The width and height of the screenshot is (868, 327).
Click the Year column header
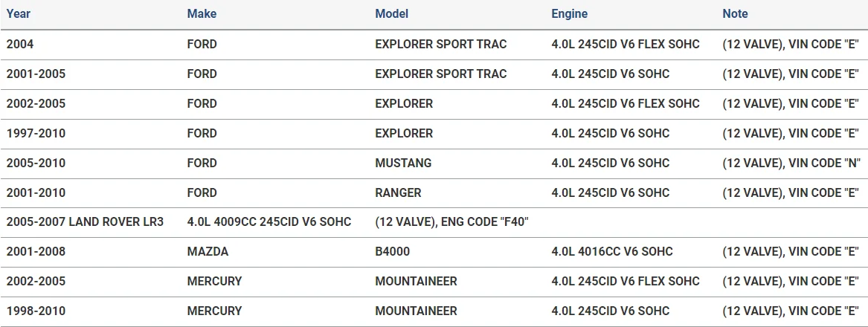click(19, 13)
